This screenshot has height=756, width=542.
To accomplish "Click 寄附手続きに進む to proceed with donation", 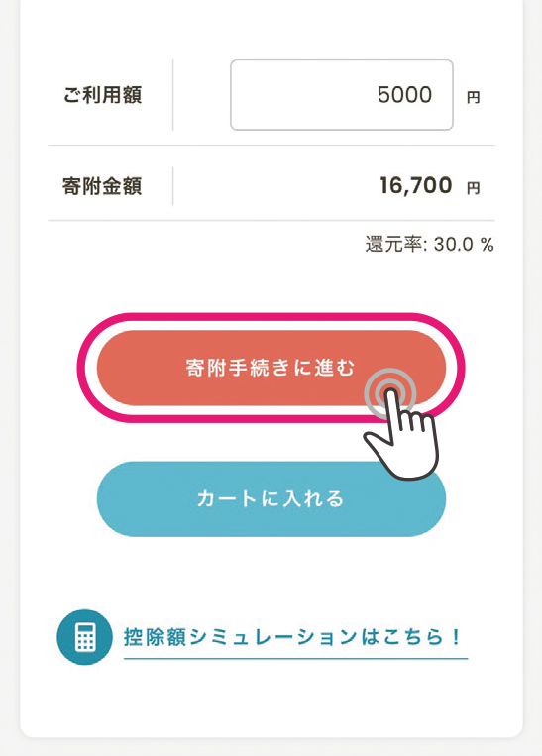I will click(x=271, y=368).
